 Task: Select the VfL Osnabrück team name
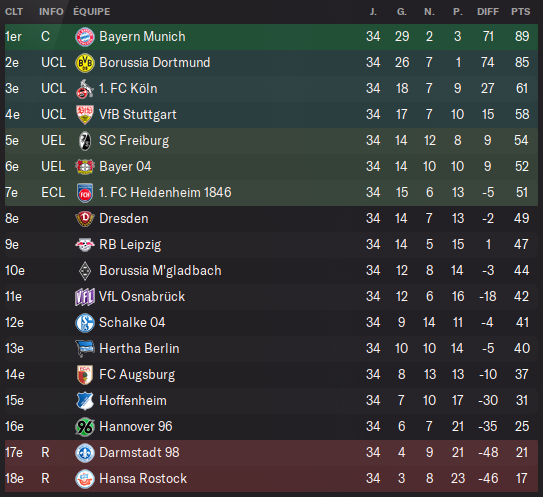pyautogui.click(x=142, y=296)
